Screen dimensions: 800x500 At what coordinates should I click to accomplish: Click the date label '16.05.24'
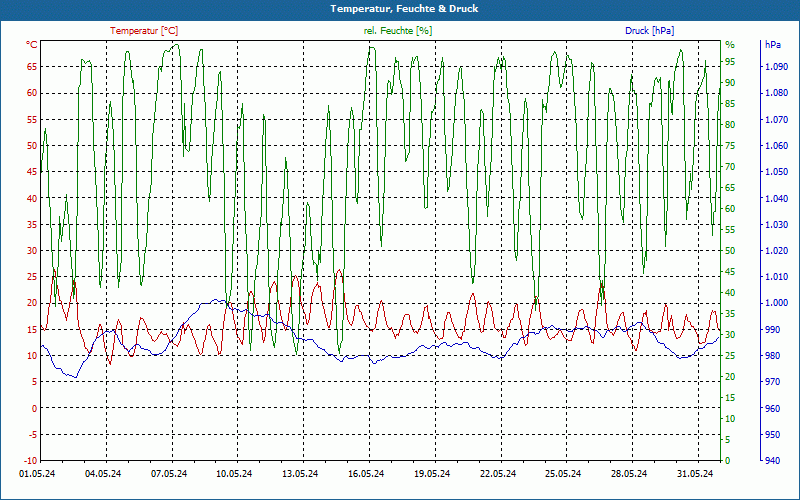[x=366, y=474]
